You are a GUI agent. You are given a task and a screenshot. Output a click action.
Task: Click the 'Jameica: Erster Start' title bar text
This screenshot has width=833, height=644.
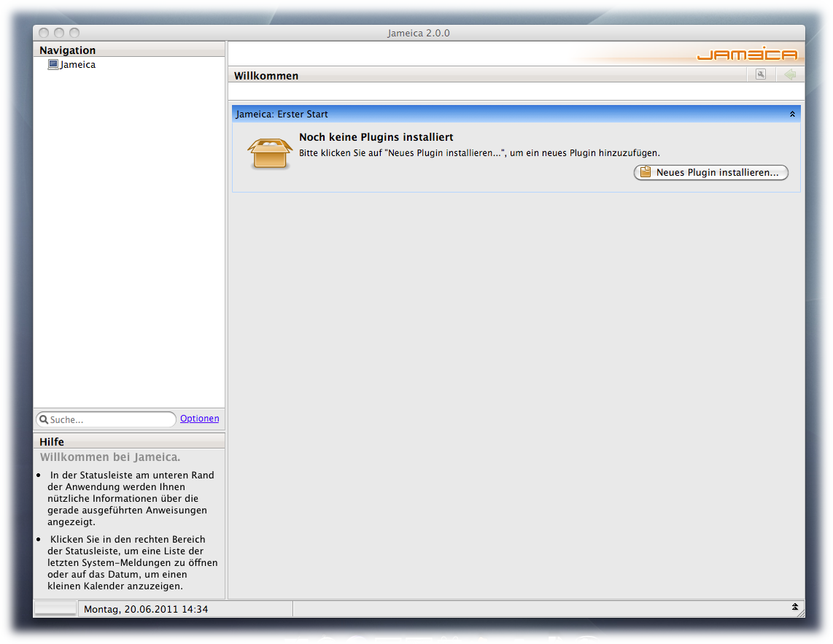coord(282,115)
